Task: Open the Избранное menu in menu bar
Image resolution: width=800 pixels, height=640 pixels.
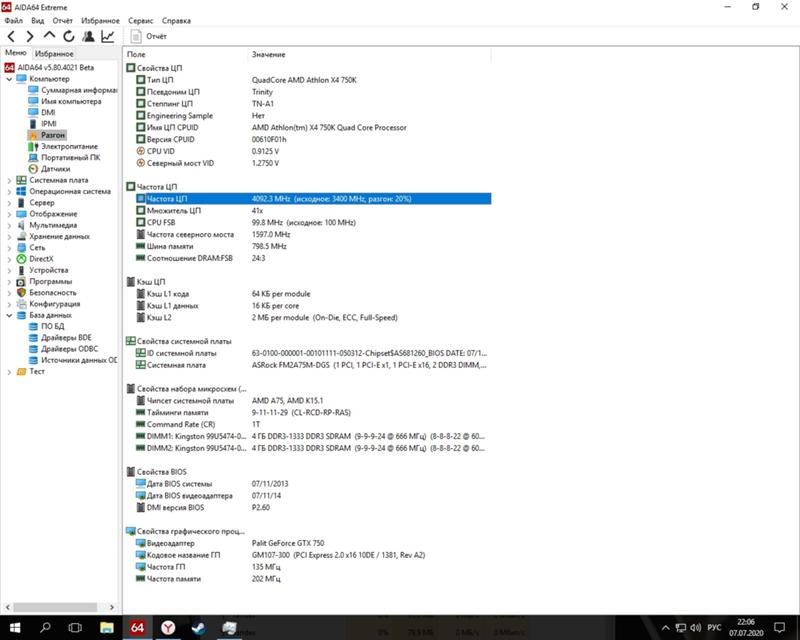Action: point(100,21)
